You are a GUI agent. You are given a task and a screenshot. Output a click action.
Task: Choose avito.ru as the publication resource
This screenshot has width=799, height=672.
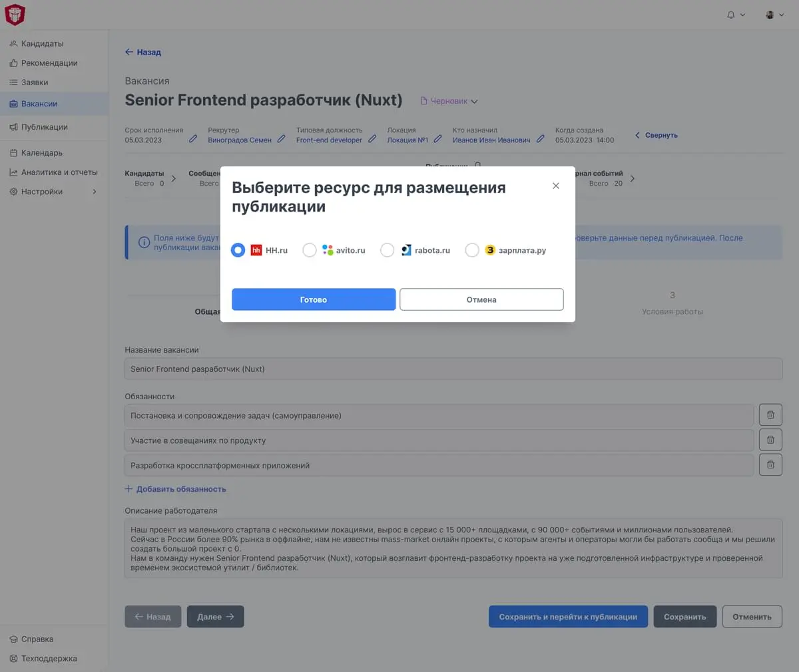[309, 250]
